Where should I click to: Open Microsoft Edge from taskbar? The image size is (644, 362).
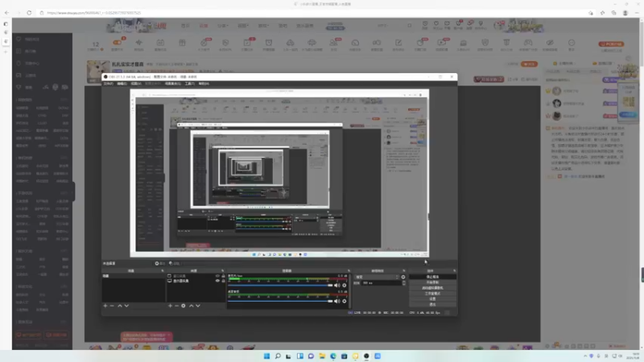pyautogui.click(x=333, y=356)
